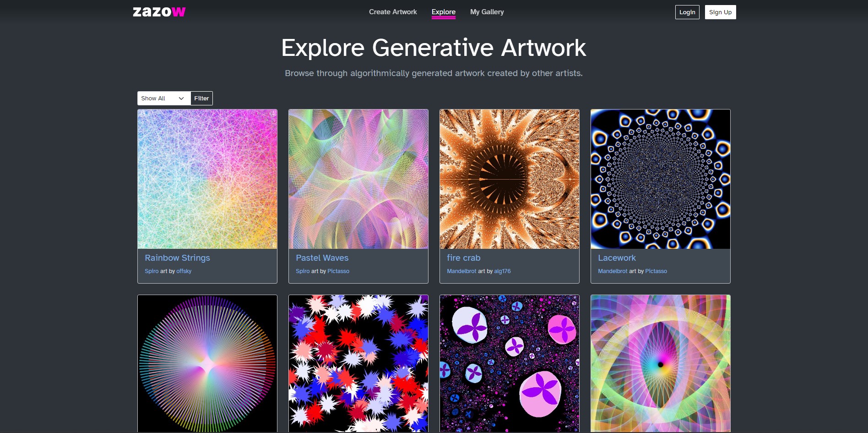The height and width of the screenshot is (433, 868).
Task: Click the Spiro link under Pastel Waves
Action: (x=303, y=271)
